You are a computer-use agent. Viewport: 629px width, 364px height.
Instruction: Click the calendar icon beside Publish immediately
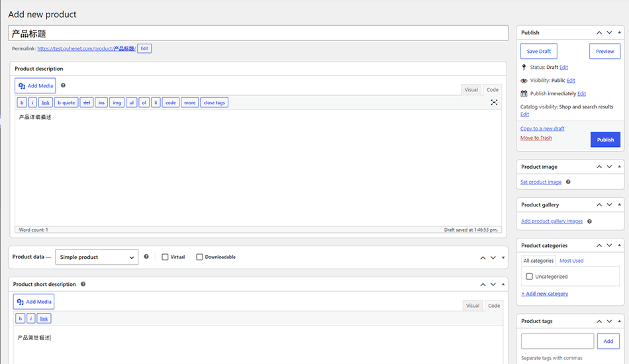pos(524,93)
